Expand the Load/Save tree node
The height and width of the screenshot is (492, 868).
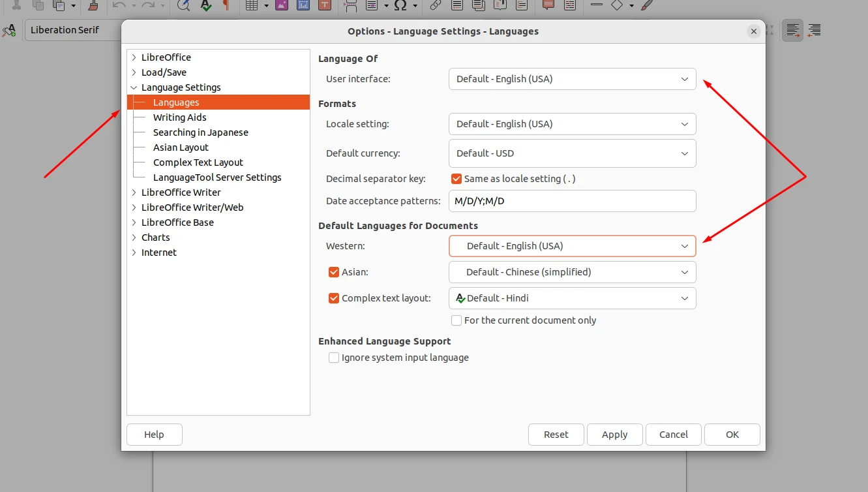click(134, 72)
